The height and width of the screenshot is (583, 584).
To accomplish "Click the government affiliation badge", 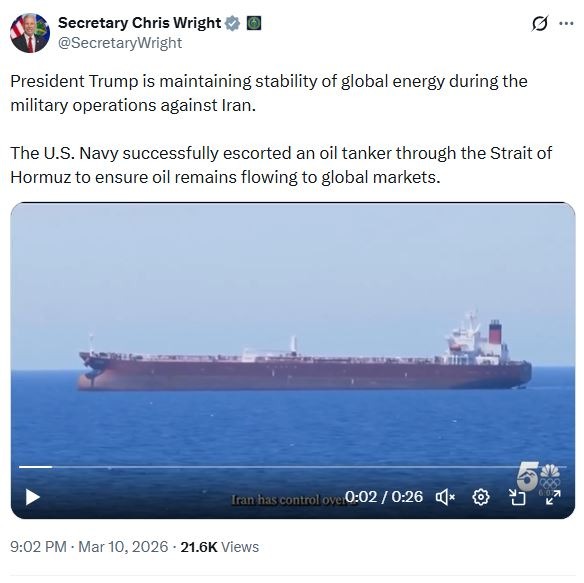I will pos(254,23).
